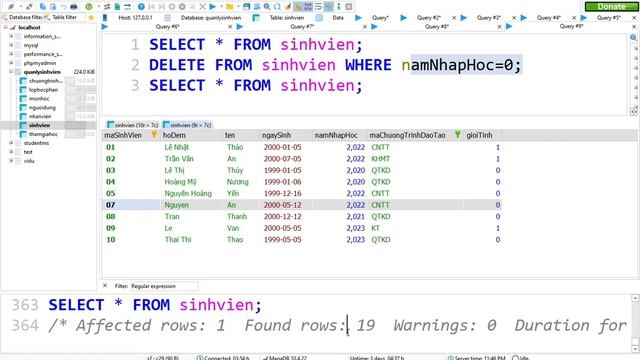Click the yellow key icon on maSinhVien column
Viewport: 640px width, 360px height.
click(x=154, y=135)
